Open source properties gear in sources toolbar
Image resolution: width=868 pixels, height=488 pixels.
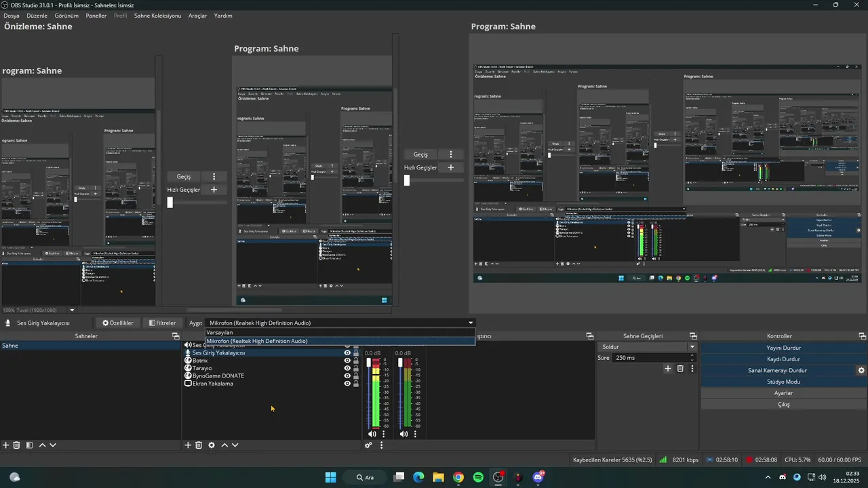click(212, 445)
